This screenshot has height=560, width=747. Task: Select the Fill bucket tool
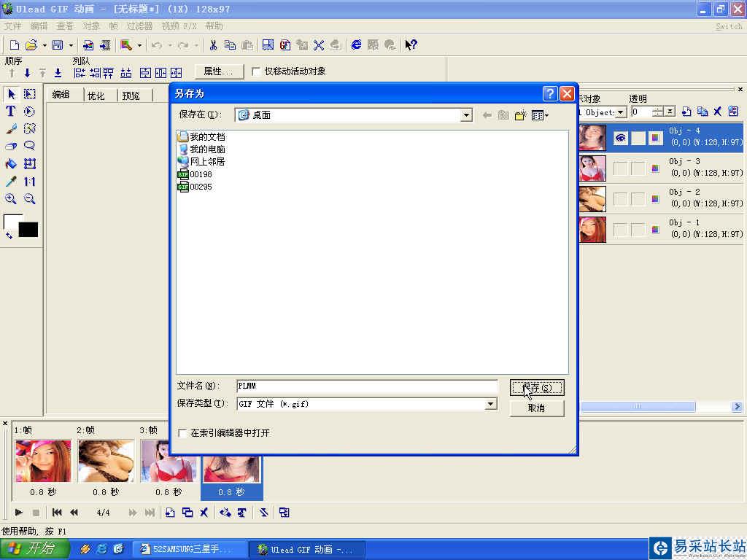(x=11, y=164)
